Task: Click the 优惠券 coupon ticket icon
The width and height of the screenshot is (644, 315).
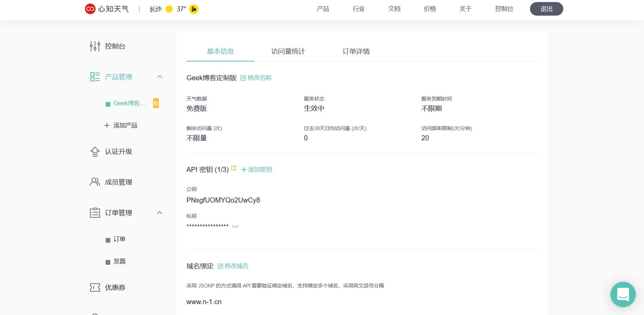Action: tap(95, 287)
